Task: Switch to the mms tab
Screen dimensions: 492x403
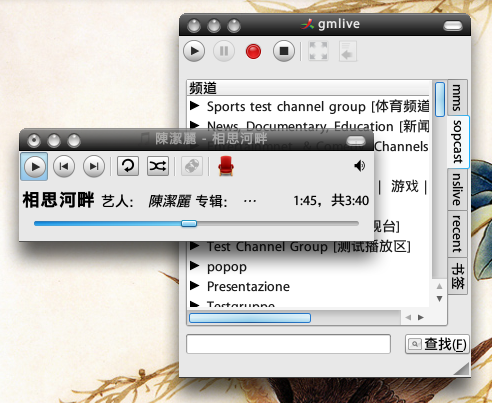Action: (x=457, y=97)
